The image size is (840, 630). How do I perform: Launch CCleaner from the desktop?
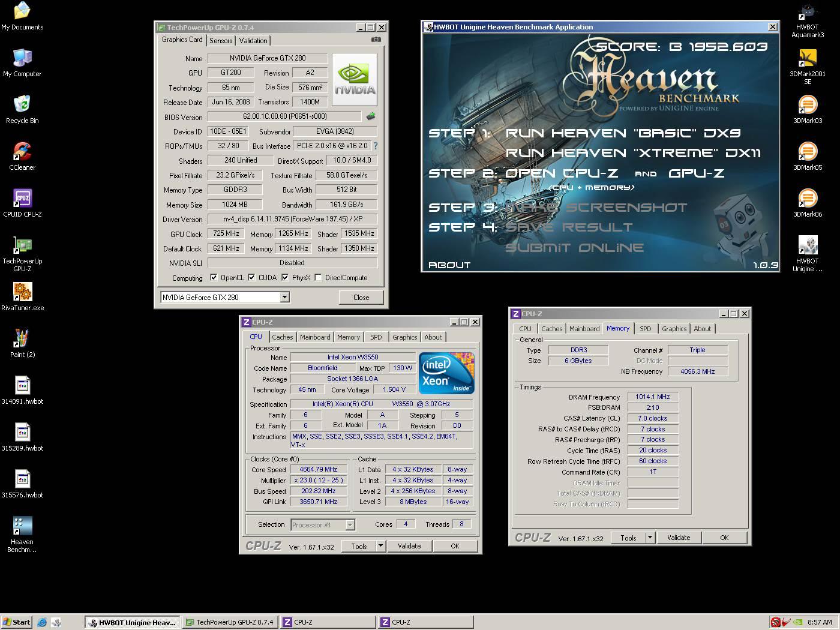point(22,157)
